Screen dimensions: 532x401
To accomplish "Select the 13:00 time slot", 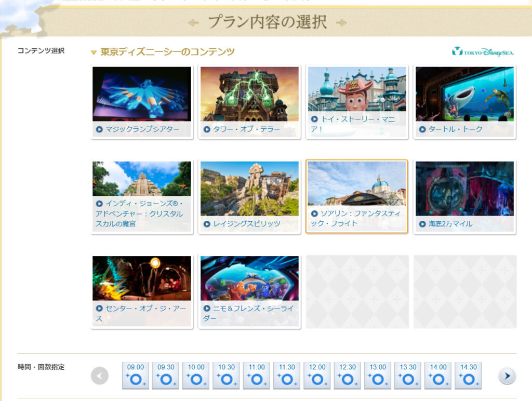I will tap(378, 375).
